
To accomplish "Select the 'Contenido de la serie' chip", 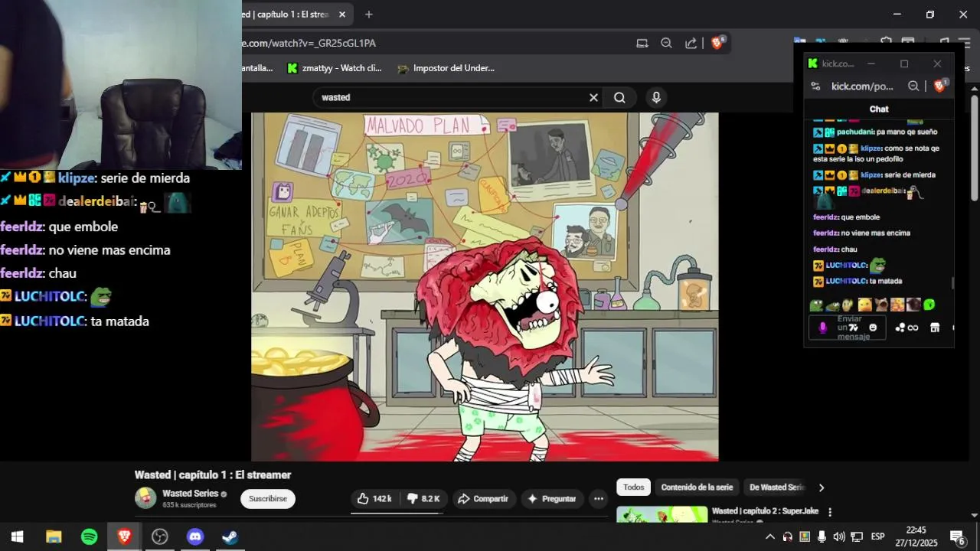I will pos(697,487).
